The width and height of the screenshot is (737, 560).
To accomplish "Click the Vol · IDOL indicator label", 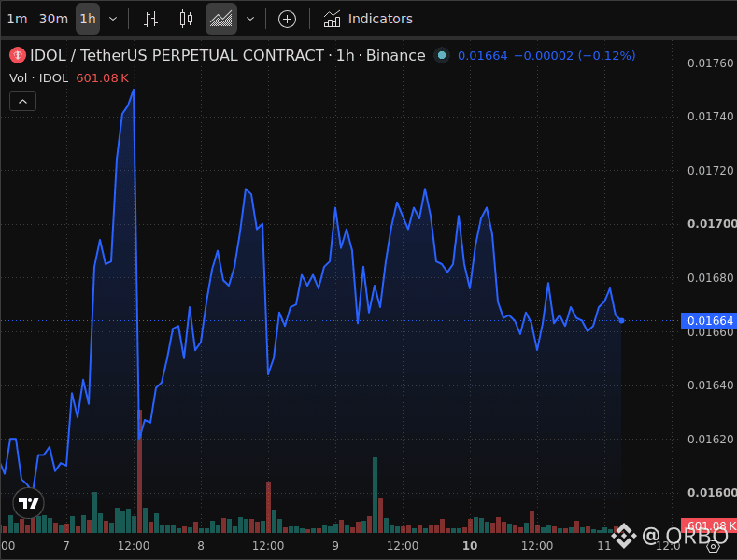I will coord(39,78).
